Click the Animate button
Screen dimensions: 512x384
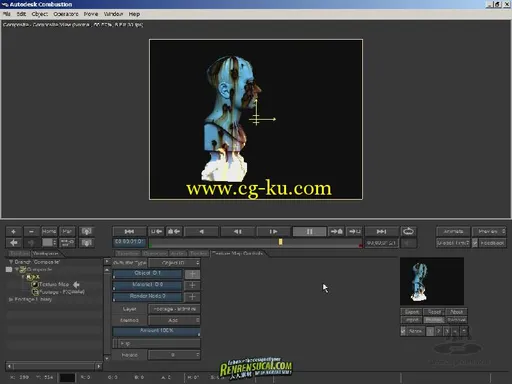click(453, 231)
